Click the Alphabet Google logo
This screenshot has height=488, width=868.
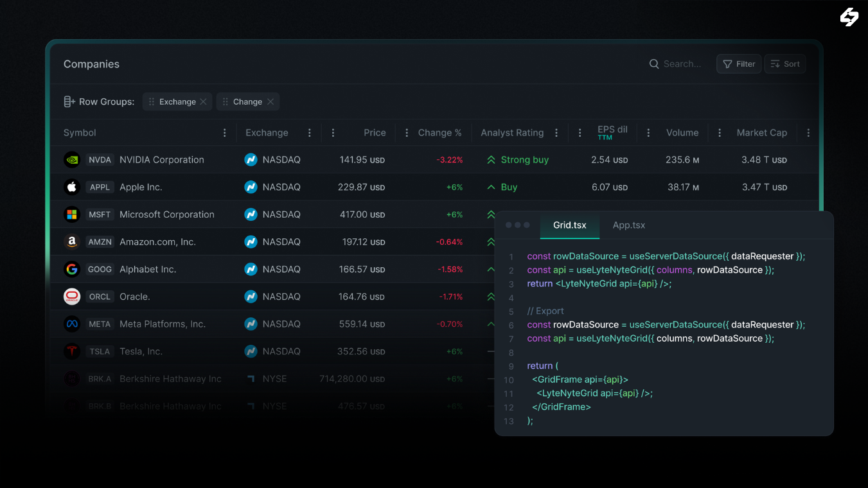72,269
